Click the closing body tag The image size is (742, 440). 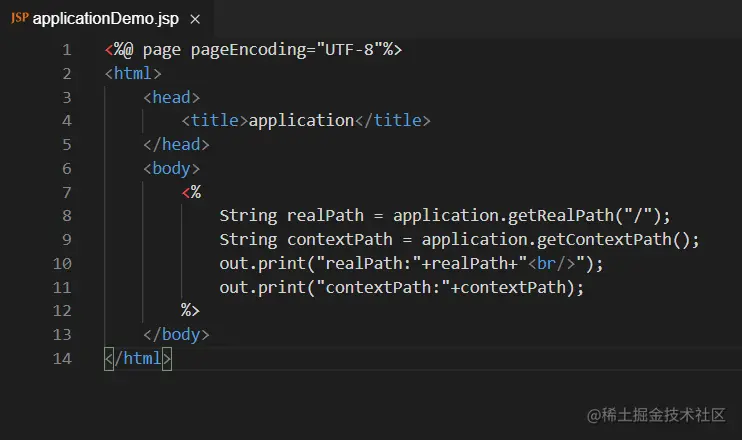[x=176, y=335]
